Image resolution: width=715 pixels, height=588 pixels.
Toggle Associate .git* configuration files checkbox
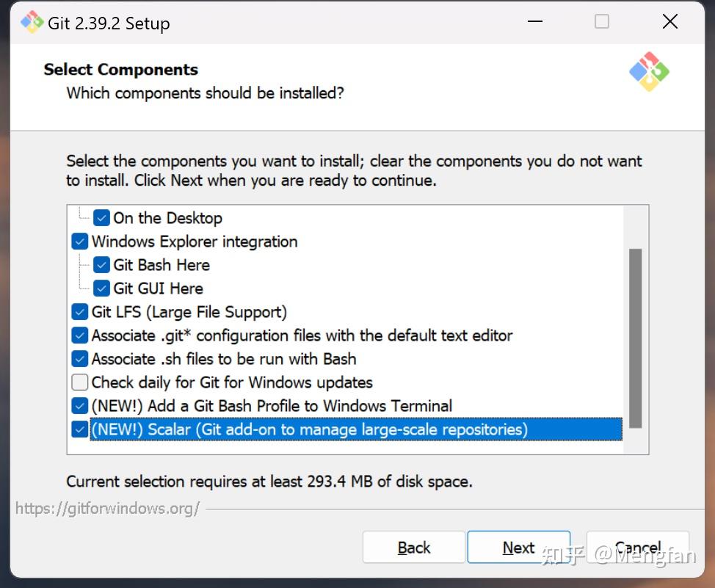(80, 335)
